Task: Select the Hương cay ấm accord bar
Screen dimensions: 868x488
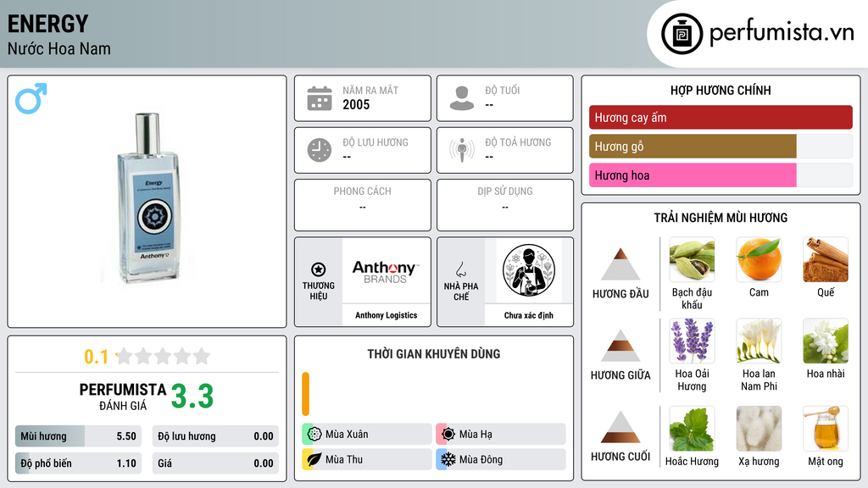Action: 721,117
